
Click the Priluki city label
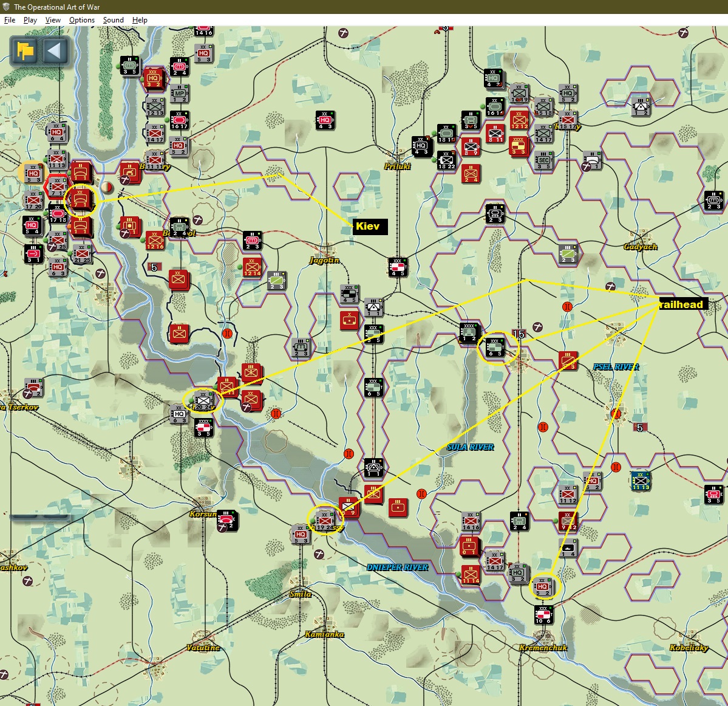click(397, 166)
